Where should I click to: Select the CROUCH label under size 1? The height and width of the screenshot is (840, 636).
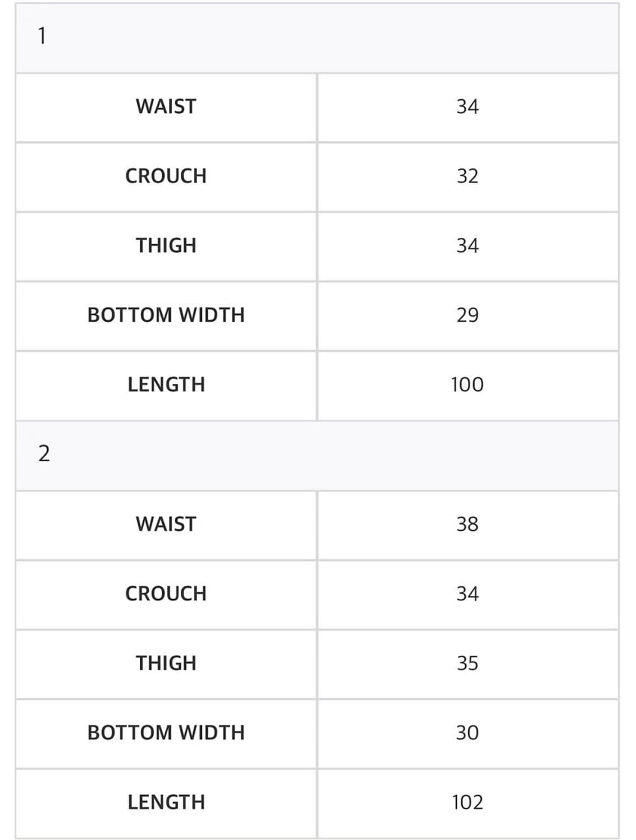coord(166,176)
